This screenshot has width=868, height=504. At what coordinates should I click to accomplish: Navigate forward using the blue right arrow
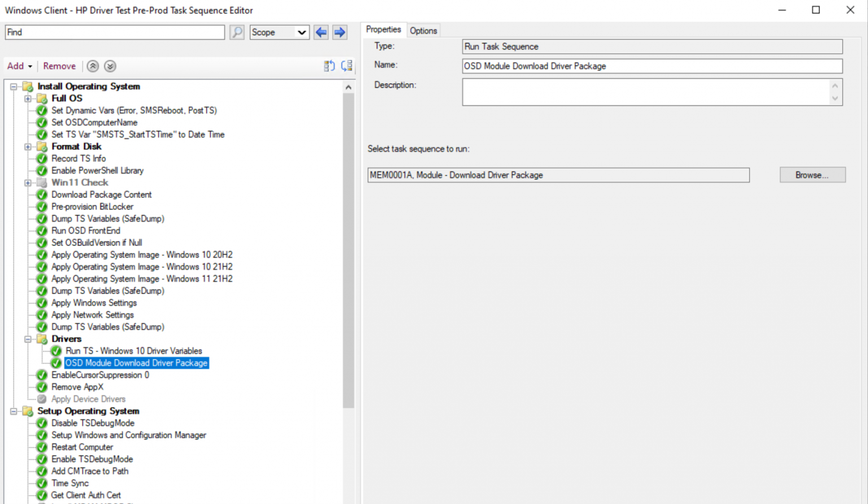[340, 32]
